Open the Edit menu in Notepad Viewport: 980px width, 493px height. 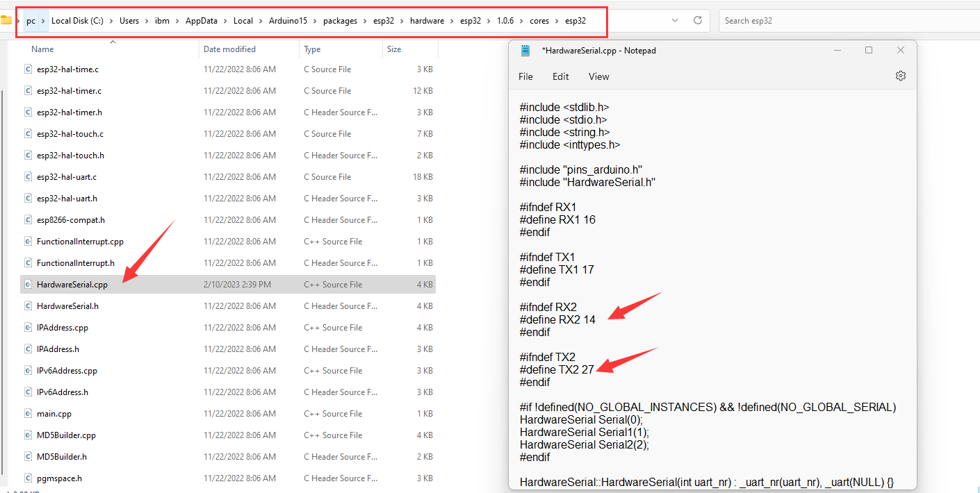pos(560,76)
